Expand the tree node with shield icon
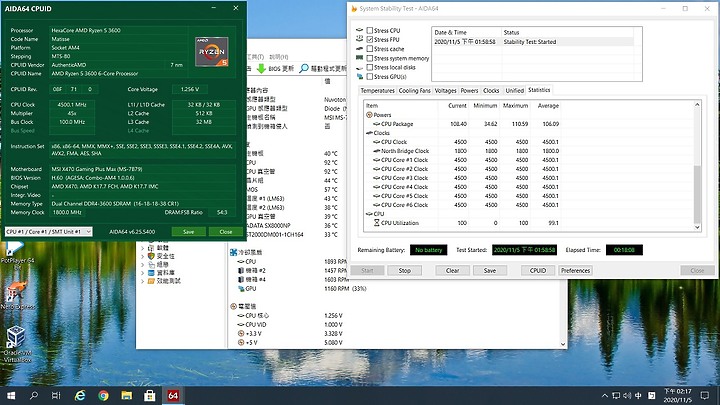Viewport: 720px width, 405px height. [142, 256]
